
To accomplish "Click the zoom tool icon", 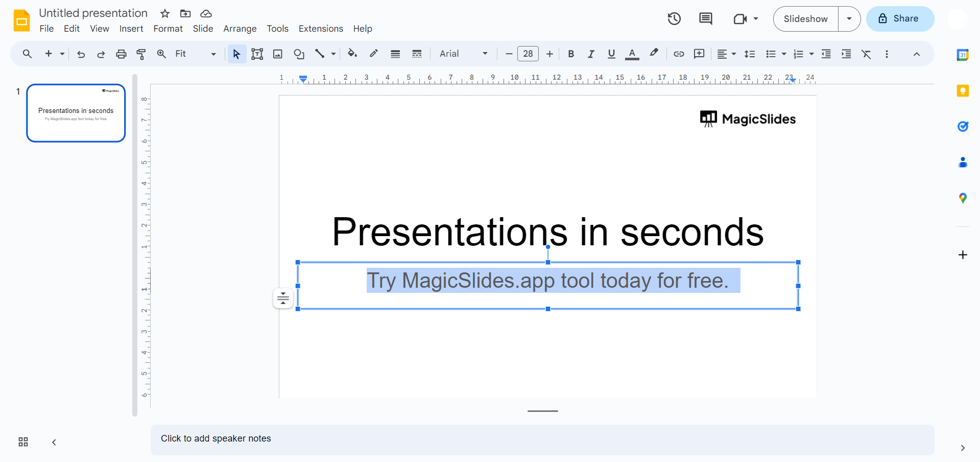I will (161, 54).
